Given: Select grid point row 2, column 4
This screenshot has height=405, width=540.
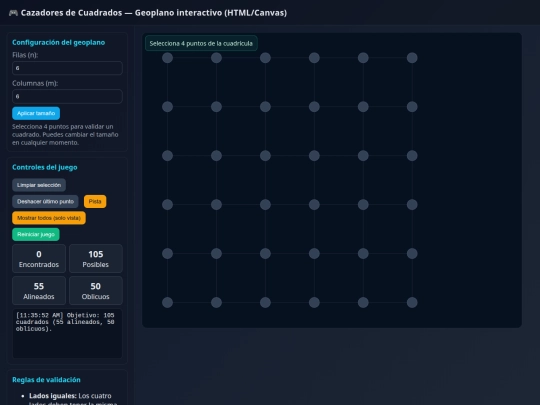Looking at the screenshot, I should click(314, 107).
